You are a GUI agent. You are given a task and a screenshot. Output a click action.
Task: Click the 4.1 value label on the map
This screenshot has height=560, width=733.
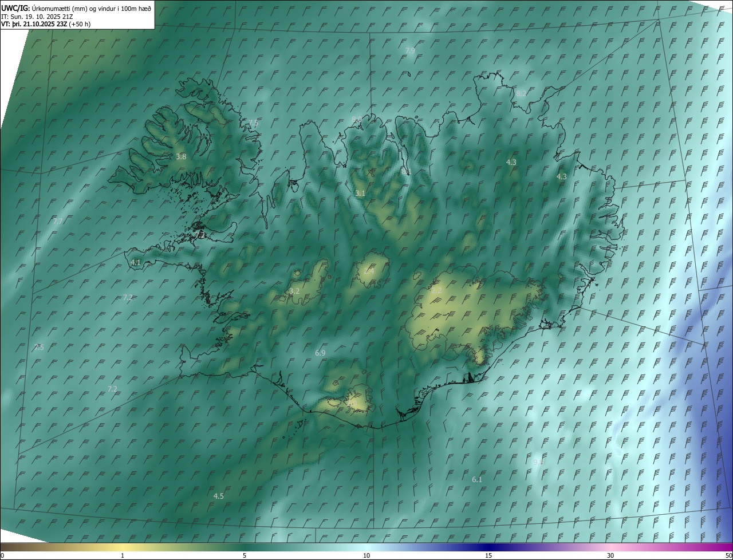pos(136,262)
